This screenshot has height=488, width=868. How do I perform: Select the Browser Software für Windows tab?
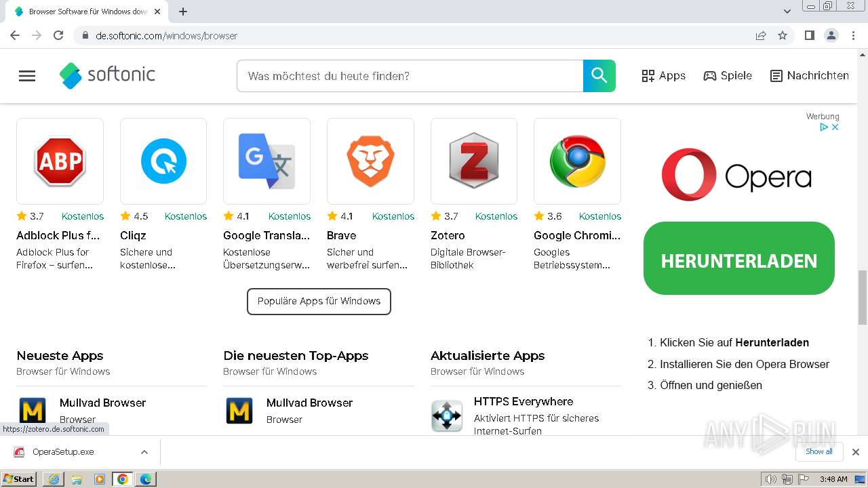87,12
